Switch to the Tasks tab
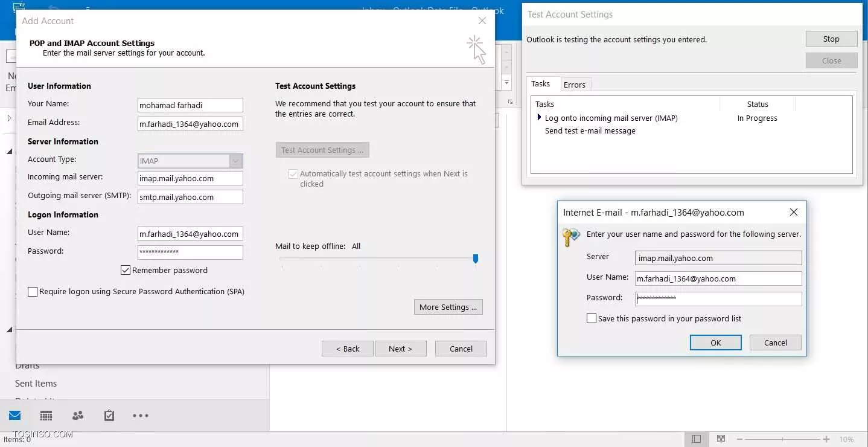Screen dimensions: 868x447 [x=541, y=84]
